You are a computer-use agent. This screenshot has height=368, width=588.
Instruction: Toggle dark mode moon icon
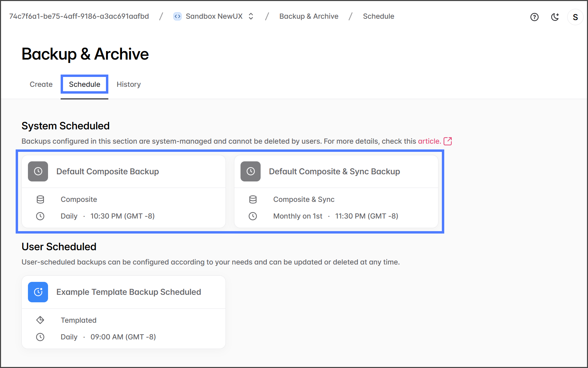click(555, 17)
